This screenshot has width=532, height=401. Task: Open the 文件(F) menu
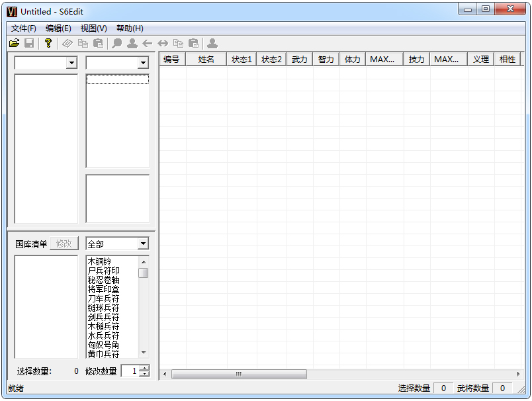(24, 28)
